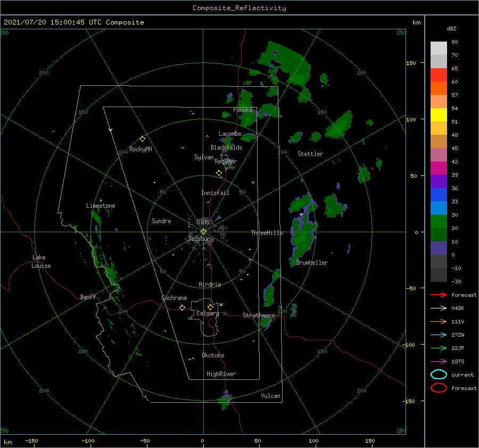Viewport: 479px width, 448px height.
Task: Click the yellow diamond marker near RockyMH
Action: [x=142, y=139]
